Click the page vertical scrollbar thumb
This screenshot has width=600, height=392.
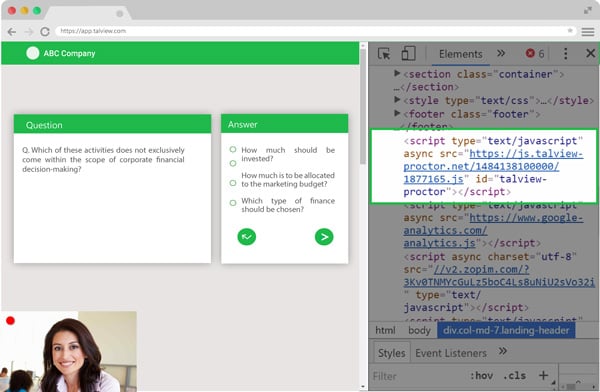(363, 107)
